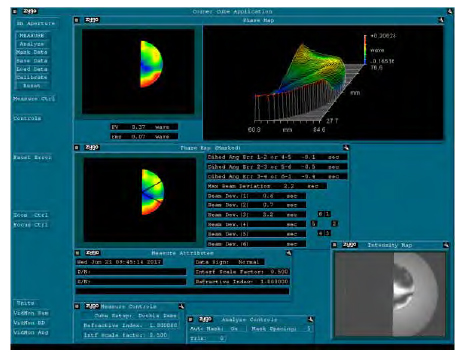This screenshot has height=360, width=468.
Task: Click Save Data in the left panel
Action: (32, 61)
